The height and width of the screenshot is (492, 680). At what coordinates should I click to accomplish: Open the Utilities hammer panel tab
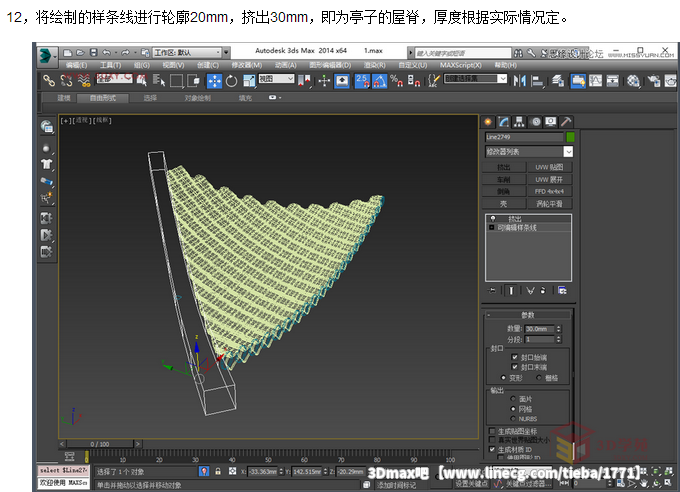(x=566, y=121)
